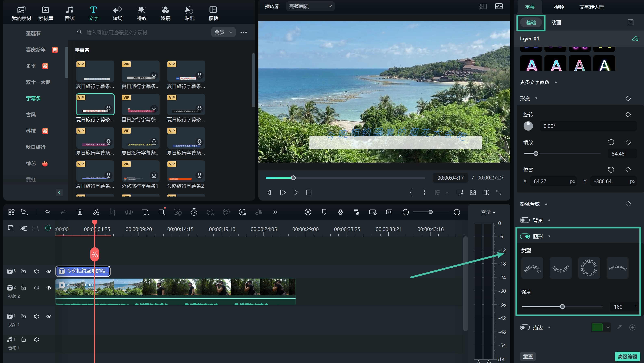Hide 视频 2 track with eye icon
The image size is (644, 363).
(x=49, y=288)
